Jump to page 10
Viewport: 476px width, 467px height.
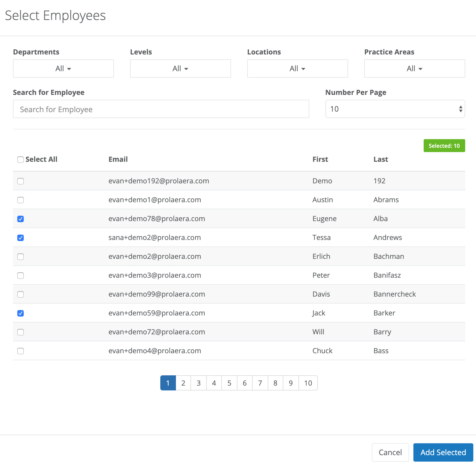(x=308, y=383)
